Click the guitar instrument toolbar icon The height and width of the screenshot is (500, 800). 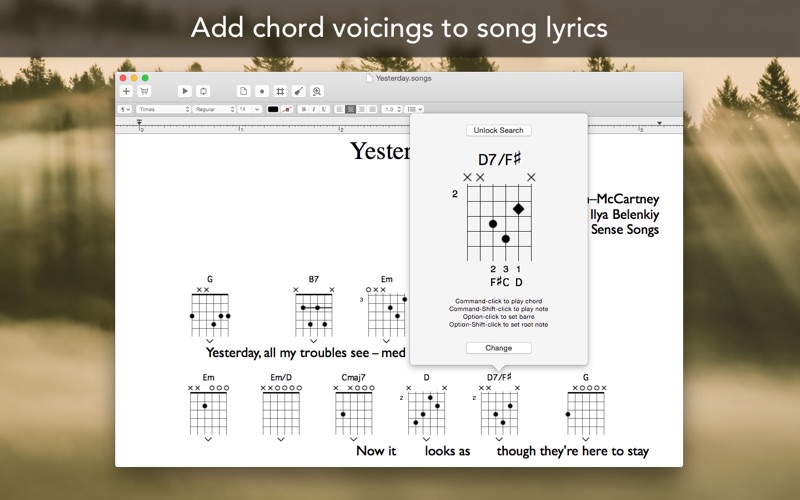[298, 91]
